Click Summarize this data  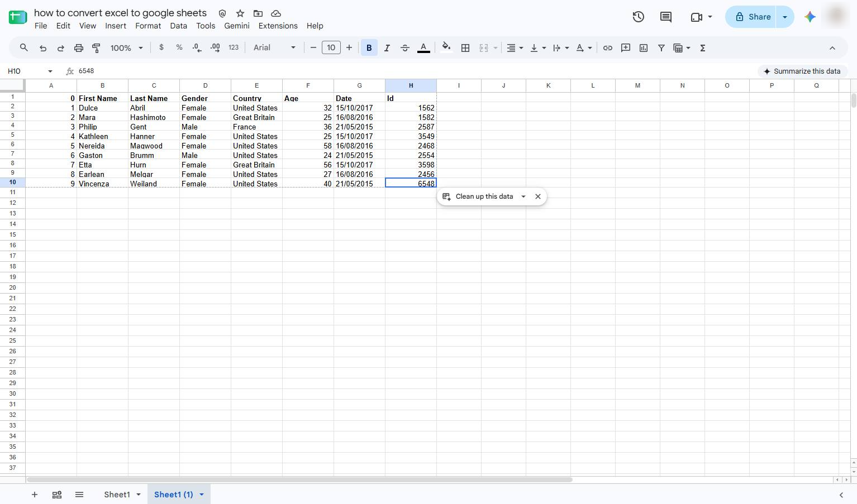(x=802, y=71)
